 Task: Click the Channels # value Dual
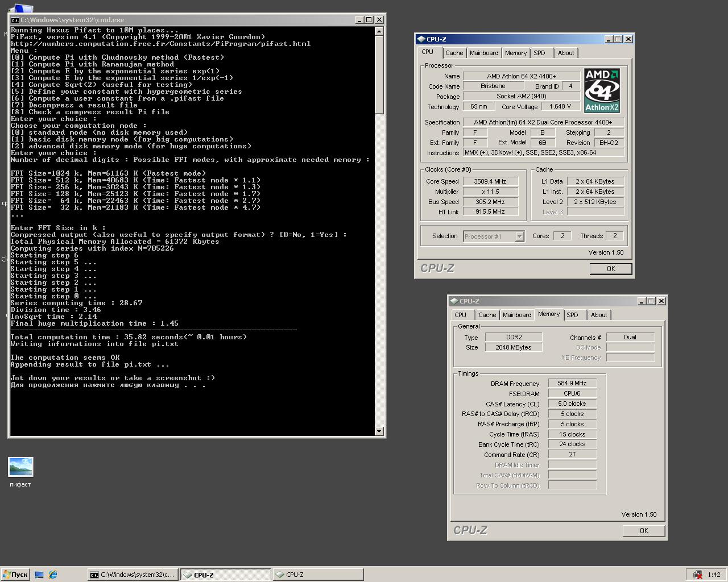[x=631, y=338]
